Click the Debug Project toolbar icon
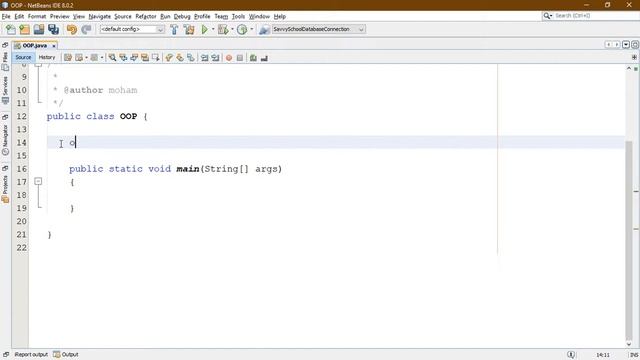Image resolution: width=640 pixels, height=360 pixels. tap(223, 29)
